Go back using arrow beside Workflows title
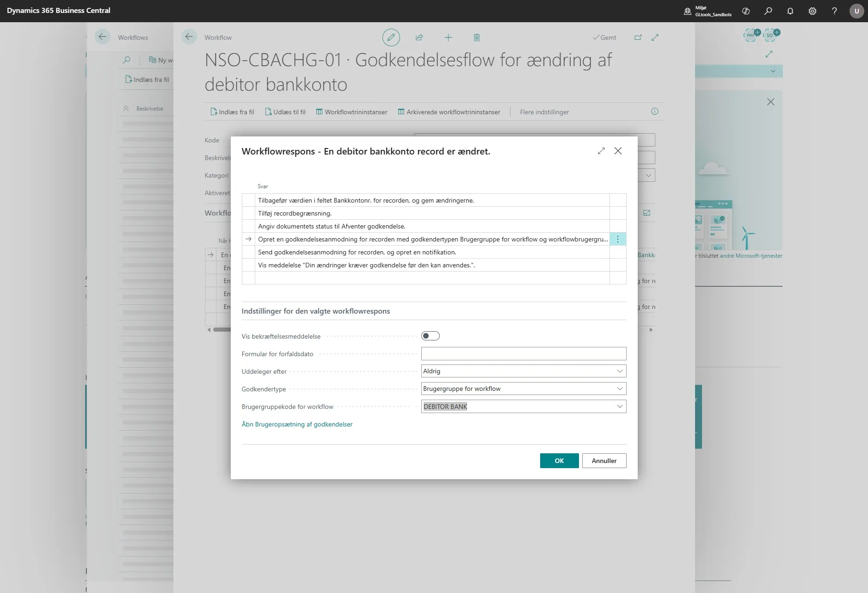 102,37
